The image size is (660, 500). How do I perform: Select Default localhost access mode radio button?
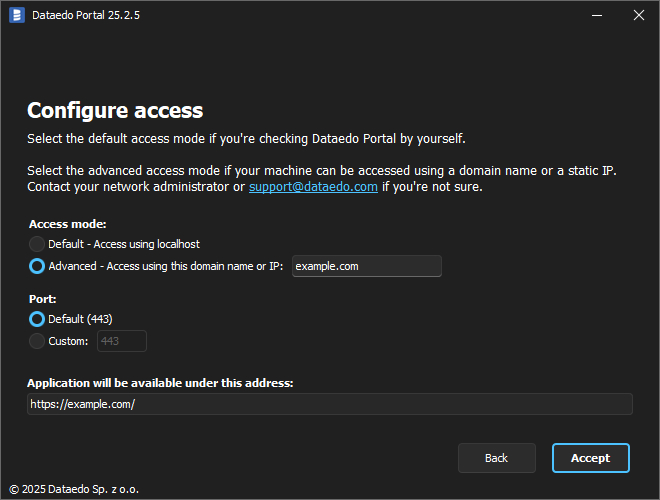(x=37, y=244)
